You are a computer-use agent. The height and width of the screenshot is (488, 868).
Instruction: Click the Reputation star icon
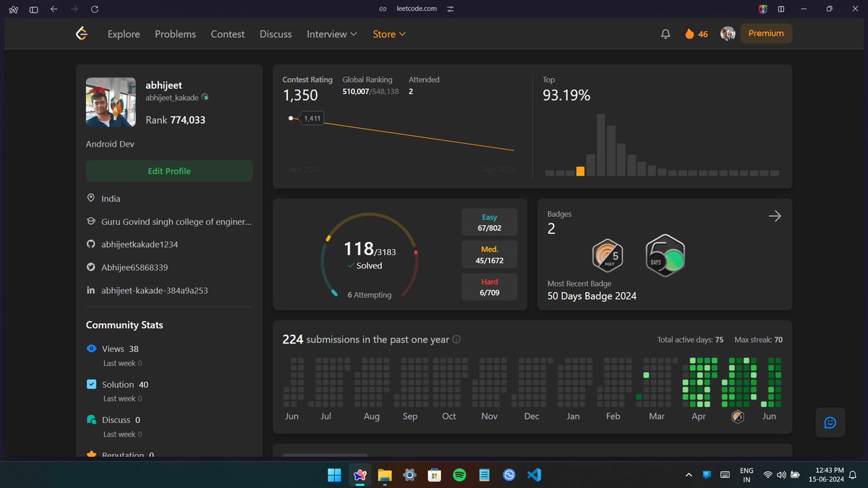[91, 454]
